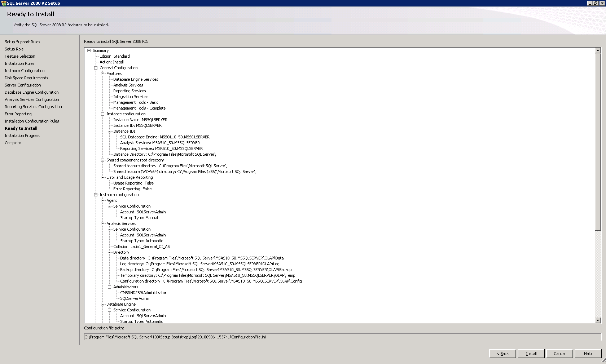This screenshot has height=364, width=606.
Task: Select Disk Space Requirements step
Action: coord(26,78)
